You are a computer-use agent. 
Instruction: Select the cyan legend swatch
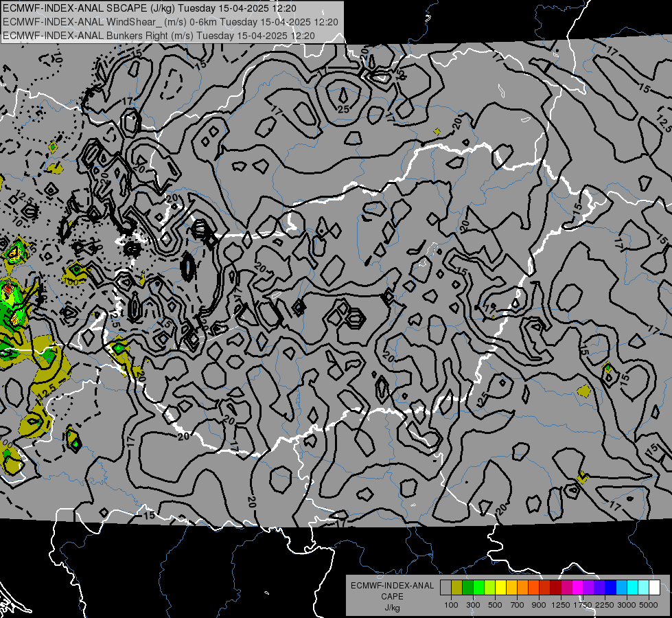coord(633,588)
